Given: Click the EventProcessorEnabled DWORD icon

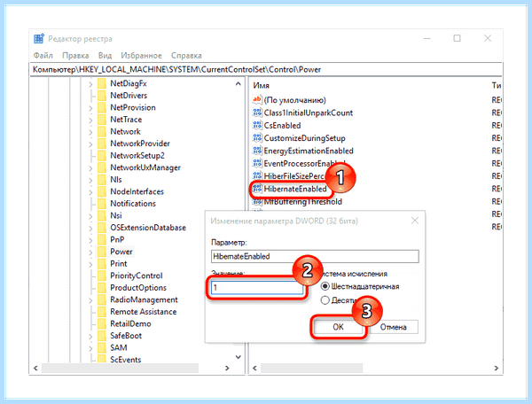Looking at the screenshot, I should tap(257, 163).
